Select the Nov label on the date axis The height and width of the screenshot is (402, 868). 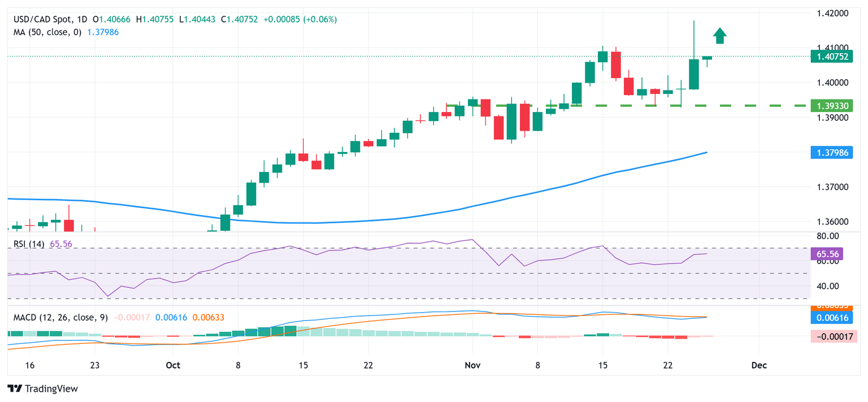click(472, 365)
